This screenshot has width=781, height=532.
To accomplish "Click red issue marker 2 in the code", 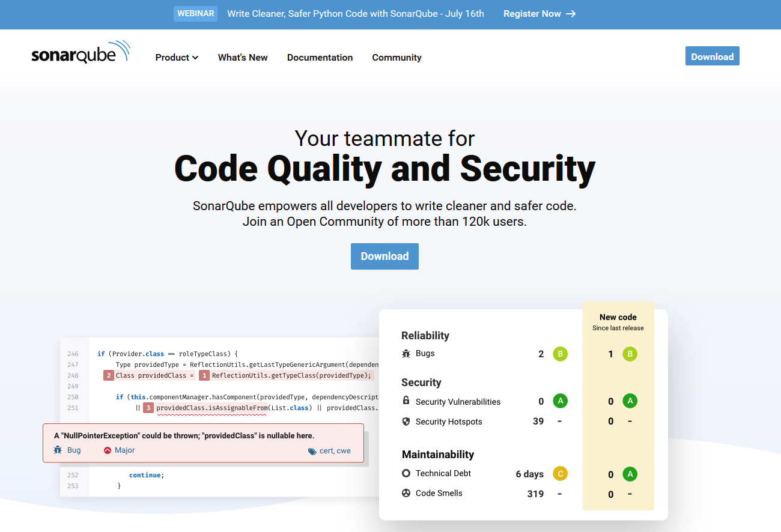I will coord(109,375).
